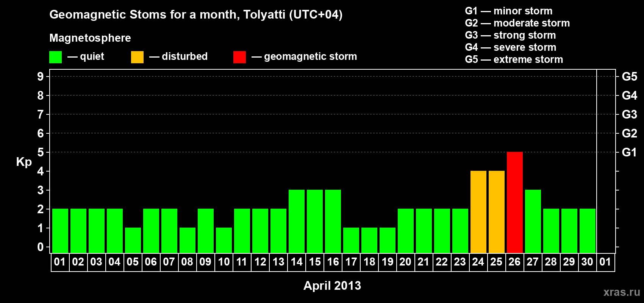
Task: Click the red geomagnetic storm legend swatch
Action: (x=239, y=57)
